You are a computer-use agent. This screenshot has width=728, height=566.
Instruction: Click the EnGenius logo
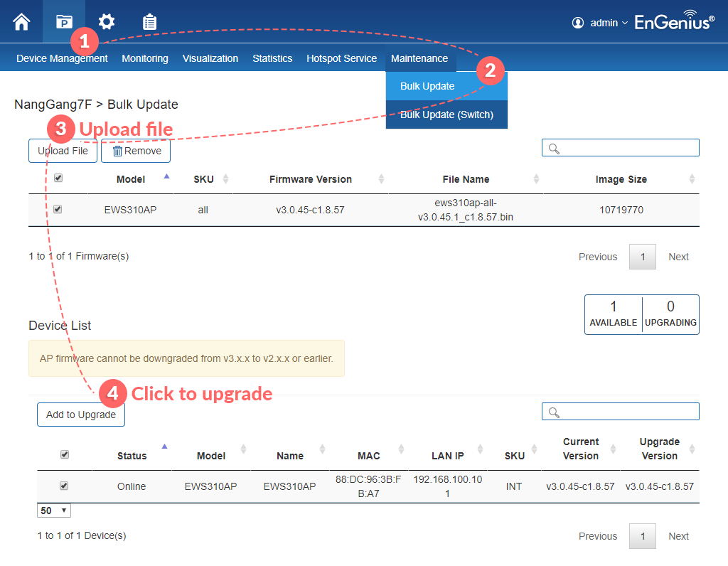click(x=674, y=21)
